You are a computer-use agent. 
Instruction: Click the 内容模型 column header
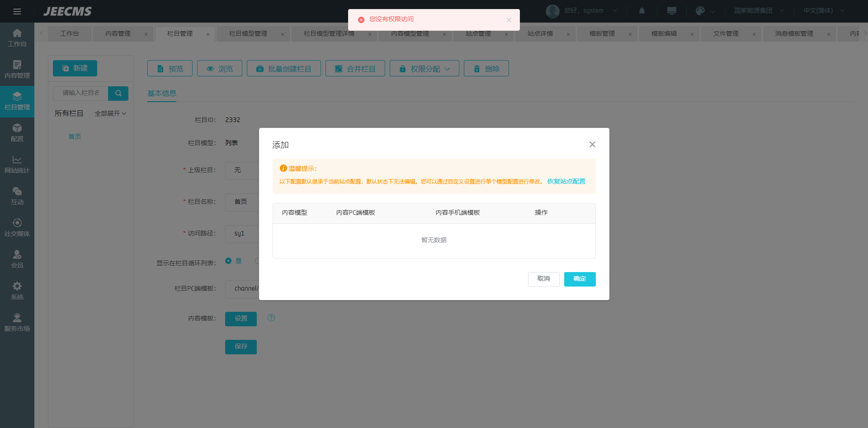[x=295, y=213]
